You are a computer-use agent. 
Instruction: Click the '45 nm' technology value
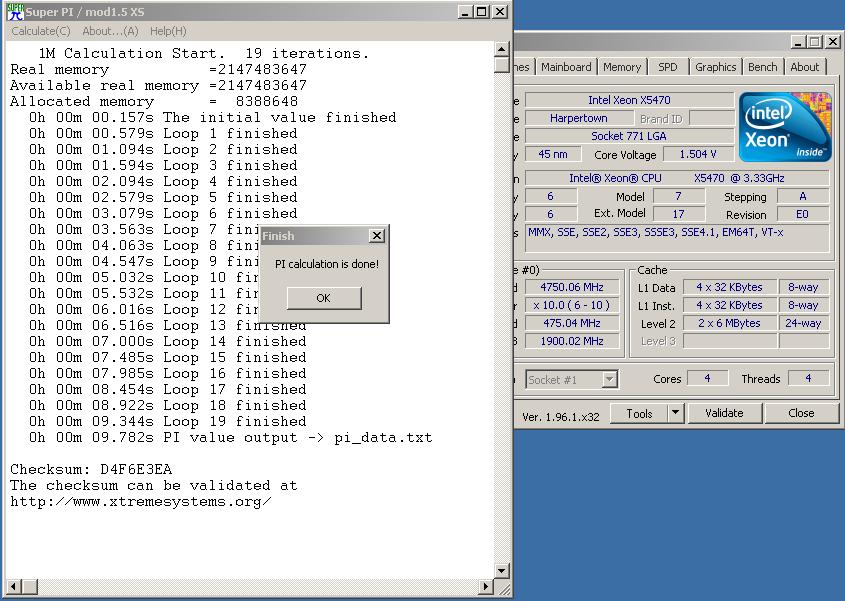point(553,154)
